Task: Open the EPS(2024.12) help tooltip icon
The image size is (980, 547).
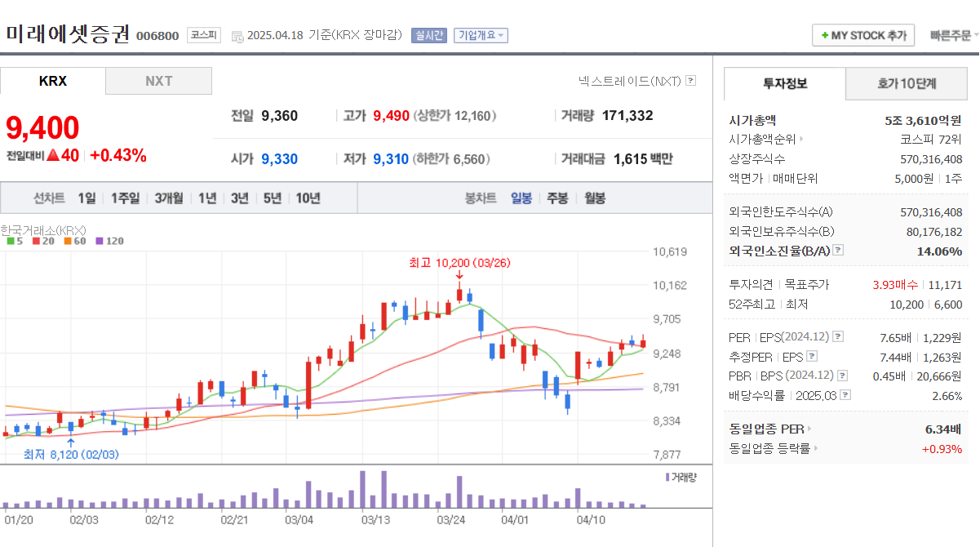Action: [x=837, y=337]
